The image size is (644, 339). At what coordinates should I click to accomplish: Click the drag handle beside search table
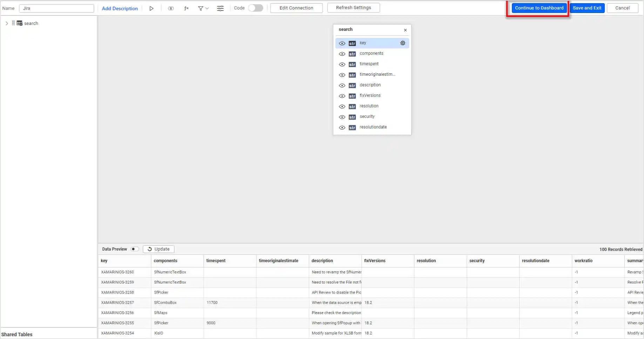click(13, 23)
